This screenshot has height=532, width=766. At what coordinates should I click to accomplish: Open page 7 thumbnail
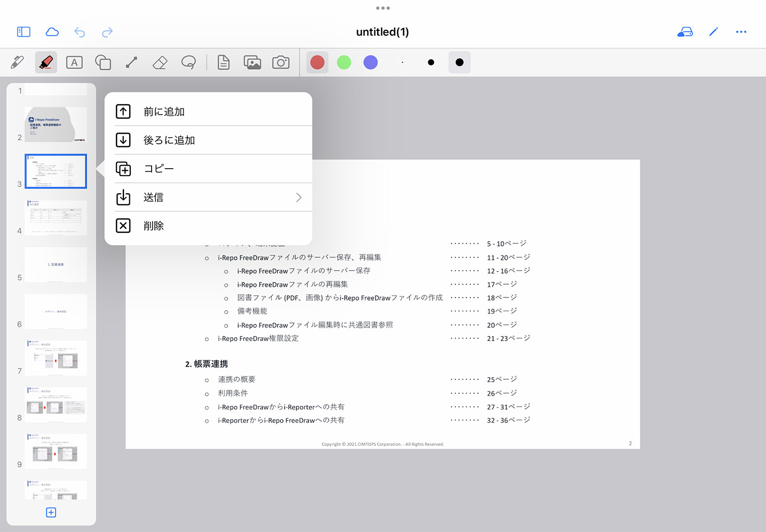coord(56,358)
